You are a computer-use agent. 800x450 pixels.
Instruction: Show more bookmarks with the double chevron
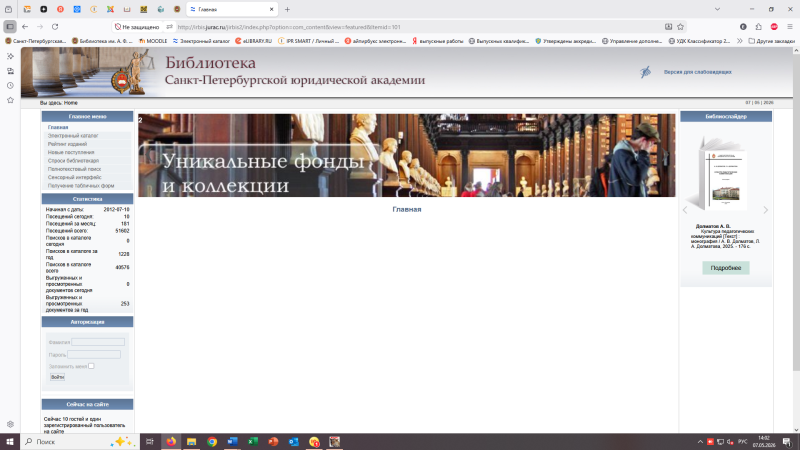point(740,41)
